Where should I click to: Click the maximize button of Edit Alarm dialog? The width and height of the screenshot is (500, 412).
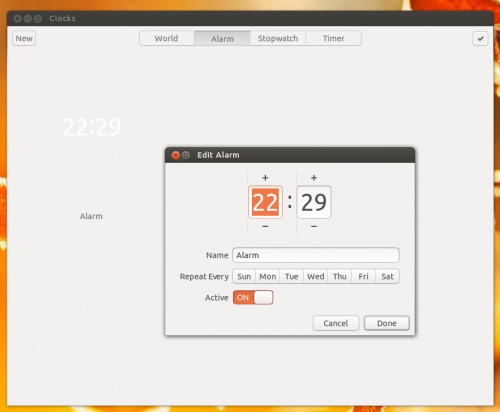coord(186,155)
